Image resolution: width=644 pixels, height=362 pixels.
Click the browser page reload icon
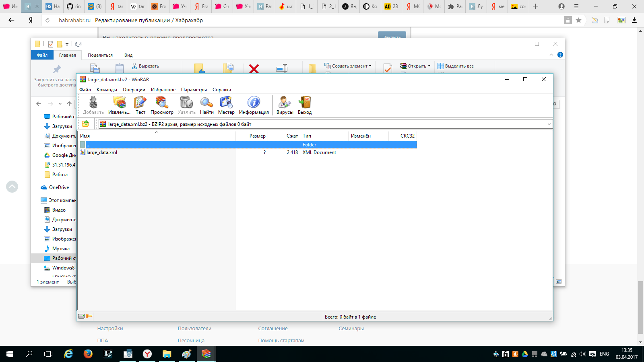[x=47, y=20]
